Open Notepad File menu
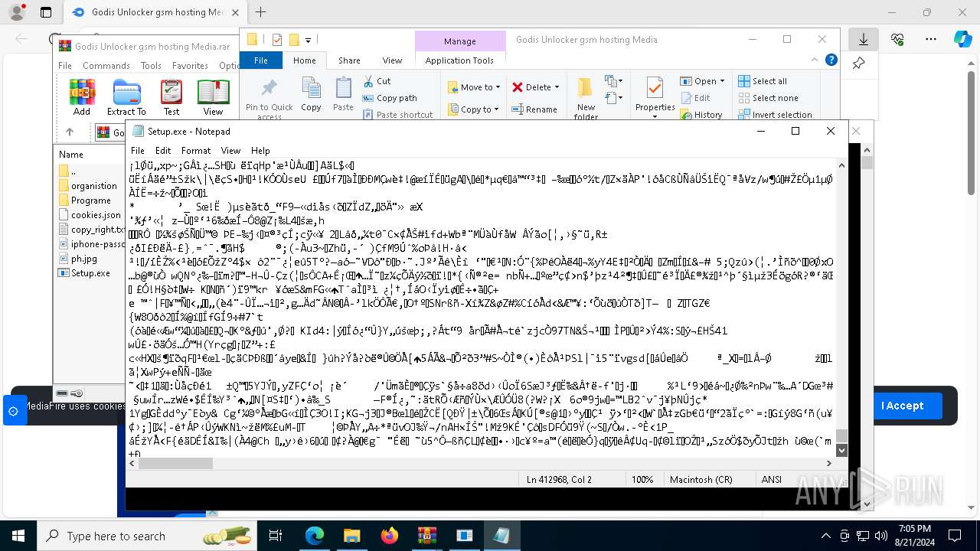This screenshot has width=980, height=551. click(138, 151)
